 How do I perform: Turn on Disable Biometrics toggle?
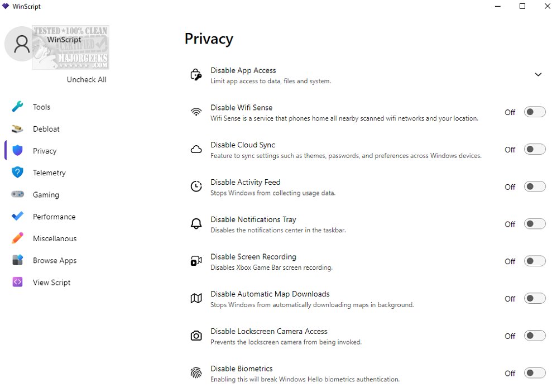point(534,373)
